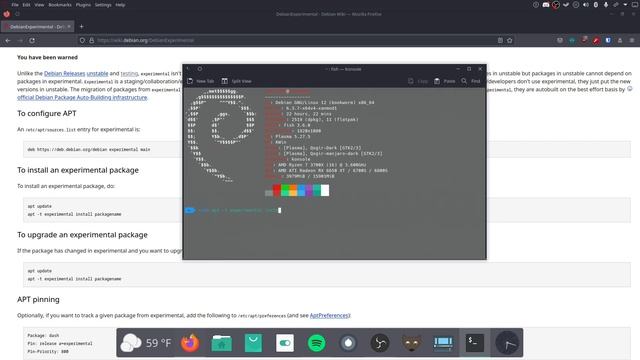Click the 'To configure APT' heading
Screen dimensions: 640x360
tap(47, 113)
